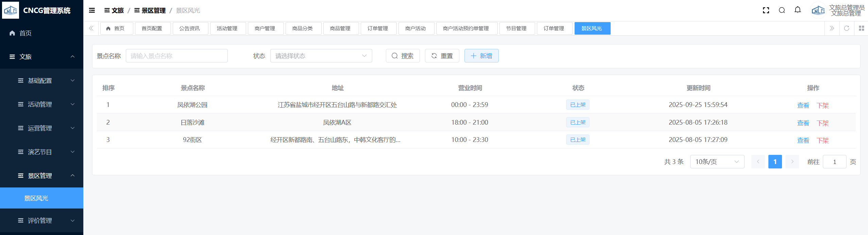Collapse the sidebar with the hamburger icon
The image size is (868, 235).
click(x=92, y=11)
